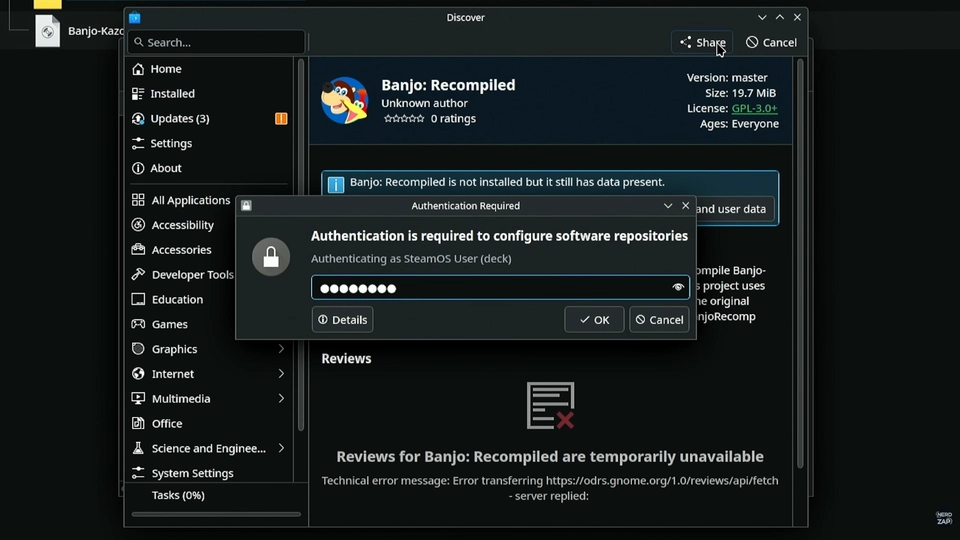Toggle password visibility with the eye icon
Image resolution: width=960 pixels, height=540 pixels.
(x=678, y=288)
